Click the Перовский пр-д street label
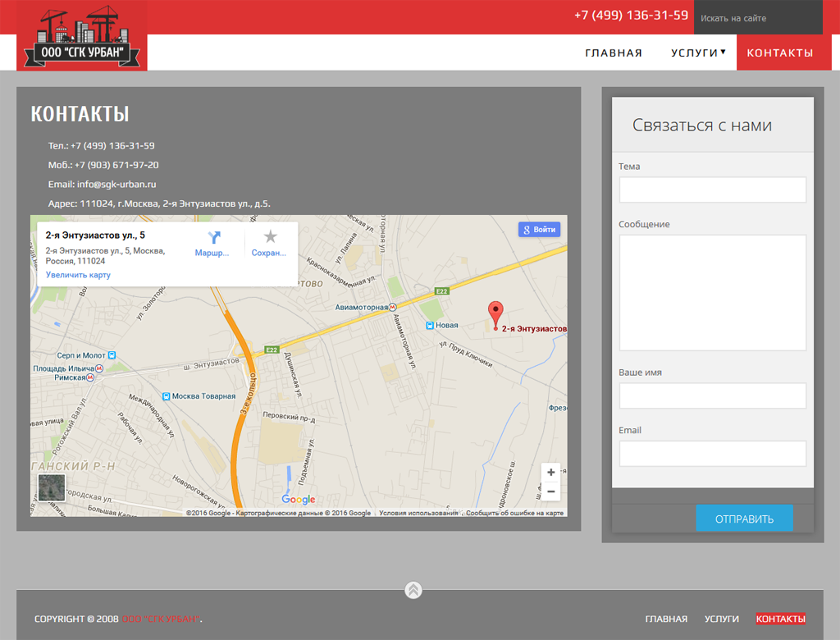Viewport: 840px width, 640px height. pyautogui.click(x=289, y=417)
